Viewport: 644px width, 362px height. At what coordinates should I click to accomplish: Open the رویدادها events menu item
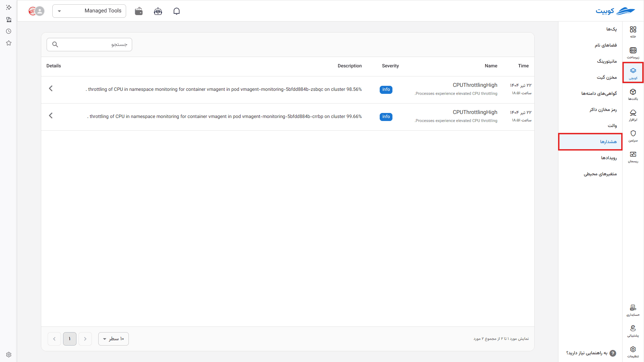(x=590, y=158)
